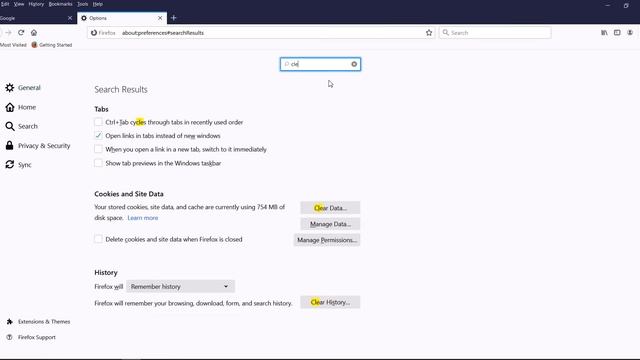The height and width of the screenshot is (360, 640).
Task: Open the Edit menu
Action: (5, 4)
